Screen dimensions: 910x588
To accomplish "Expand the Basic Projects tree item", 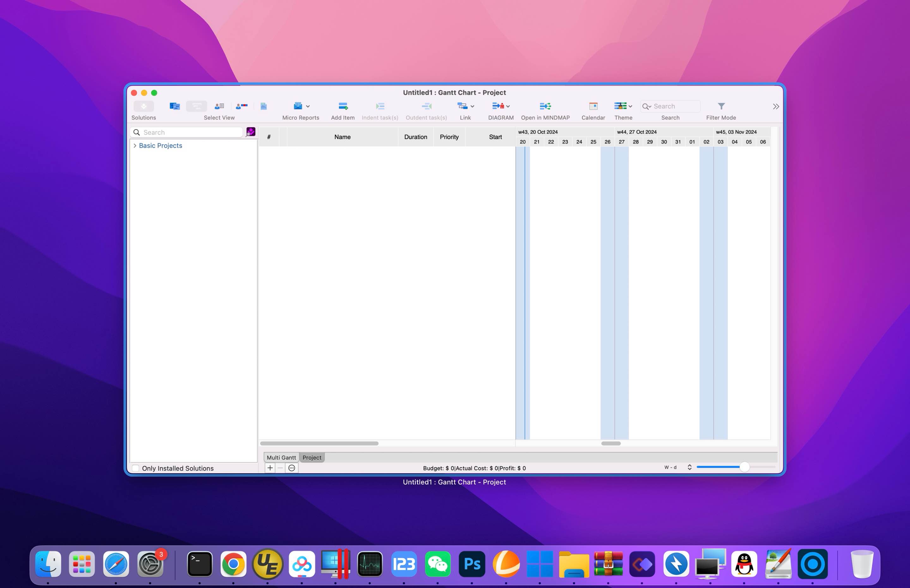I will (x=135, y=146).
